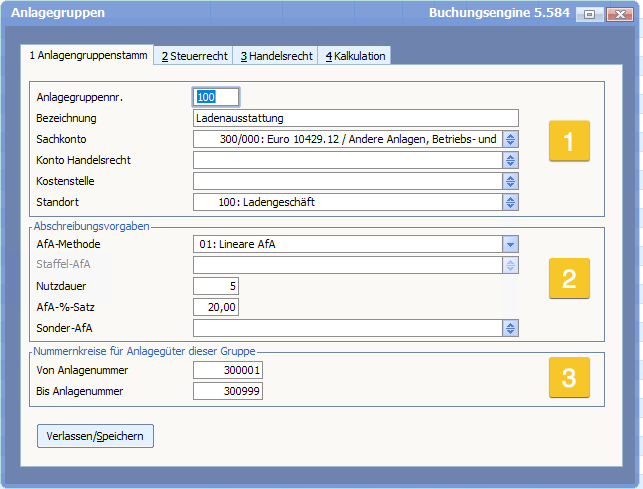This screenshot has width=643, height=489.
Task: Click the Von Anlagenummer field
Action: 227,370
